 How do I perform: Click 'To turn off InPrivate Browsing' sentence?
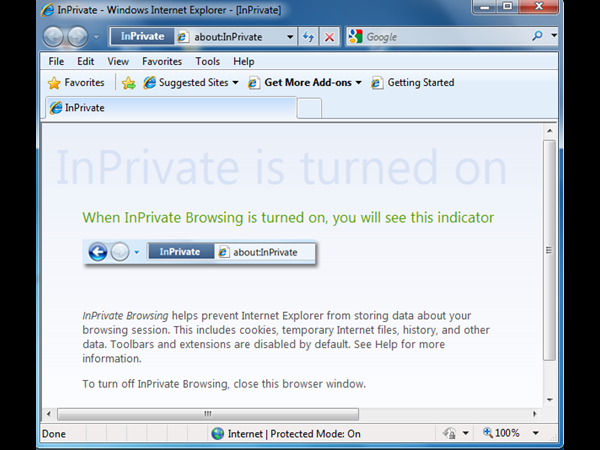224,384
